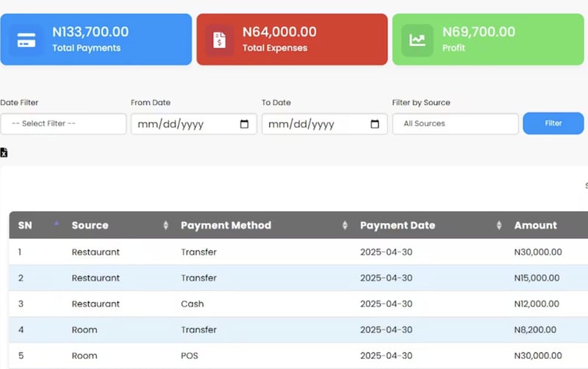Image resolution: width=588 pixels, height=369 pixels.
Task: Click into the To Date input
Action: 315,124
